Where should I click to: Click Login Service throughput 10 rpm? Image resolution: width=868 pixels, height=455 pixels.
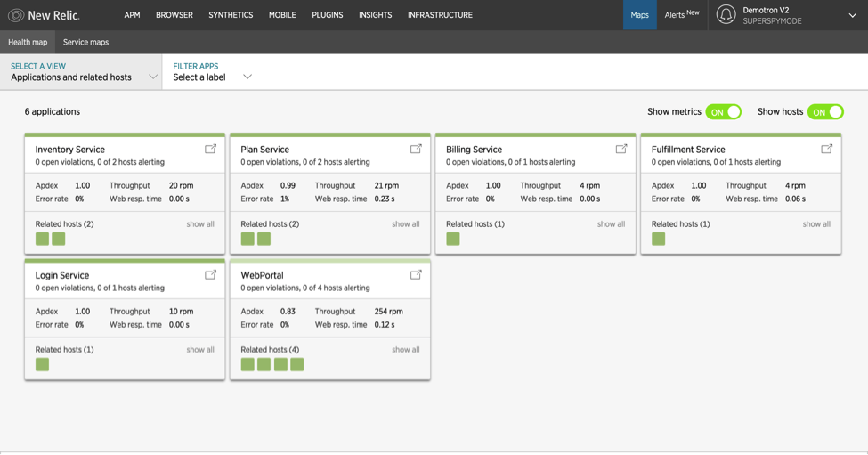[181, 312]
